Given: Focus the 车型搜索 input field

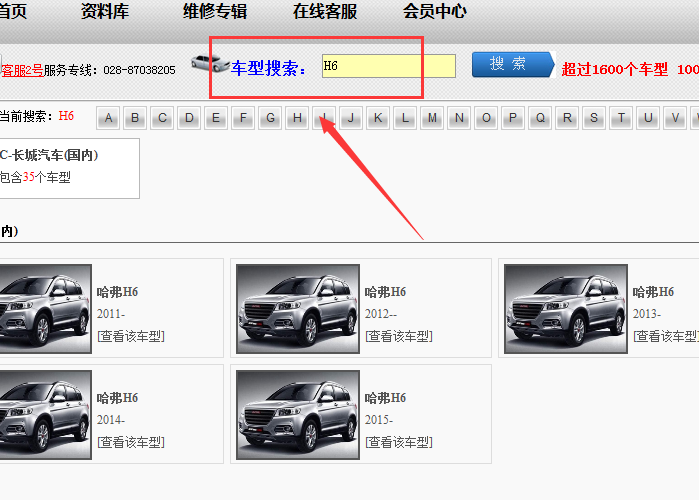Looking at the screenshot, I should [389, 66].
